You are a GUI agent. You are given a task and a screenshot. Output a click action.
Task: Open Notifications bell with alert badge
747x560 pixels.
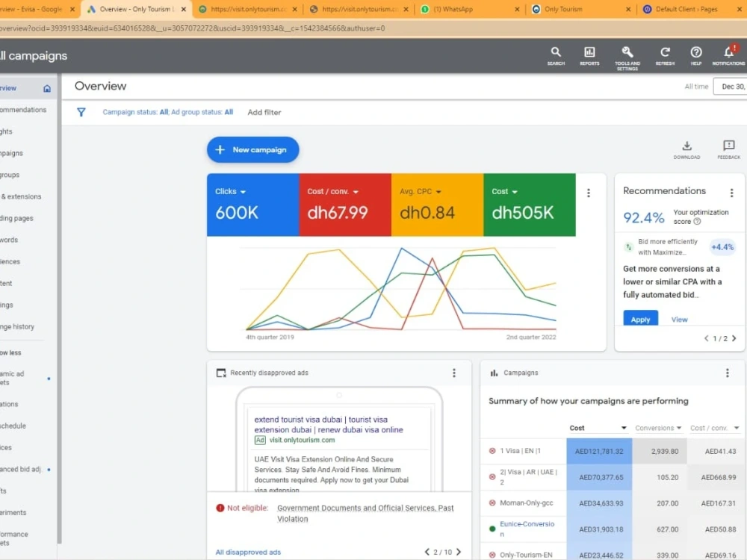[728, 55]
